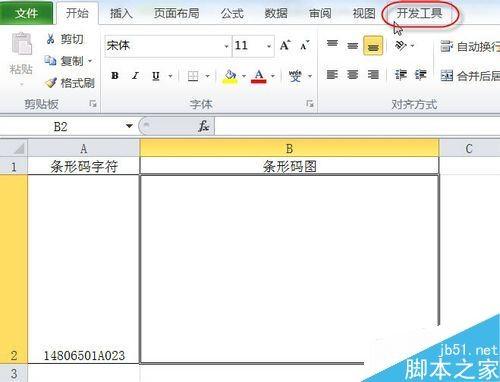Open font group dialog launcher
Screen dimensions: 500x382
[x=310, y=104]
